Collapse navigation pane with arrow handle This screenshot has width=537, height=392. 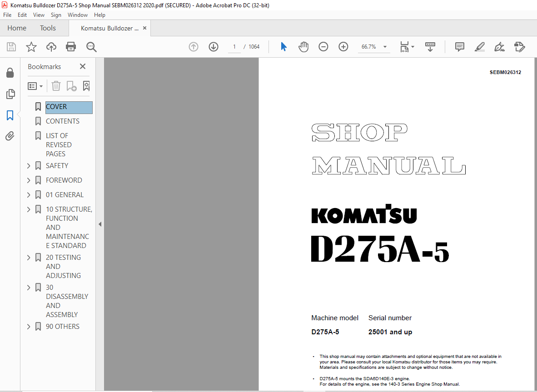point(100,224)
